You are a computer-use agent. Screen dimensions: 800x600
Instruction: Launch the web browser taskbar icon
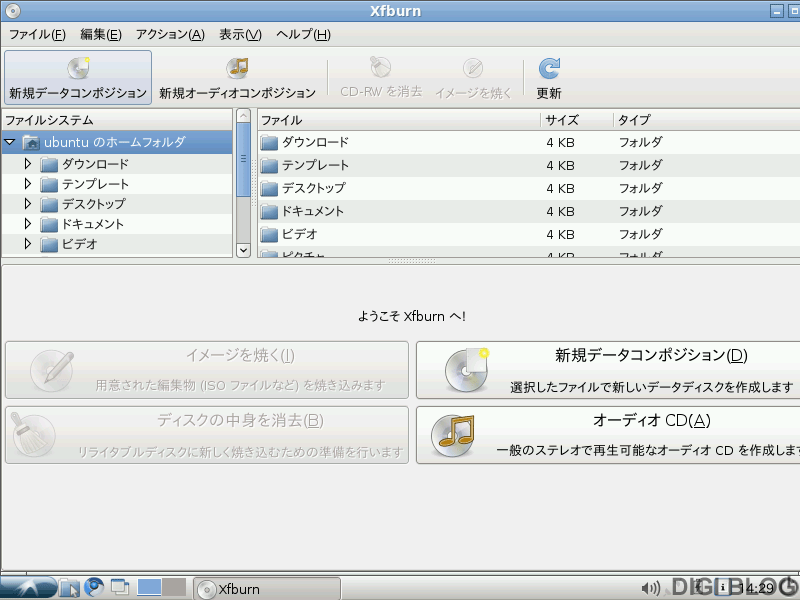click(94, 588)
